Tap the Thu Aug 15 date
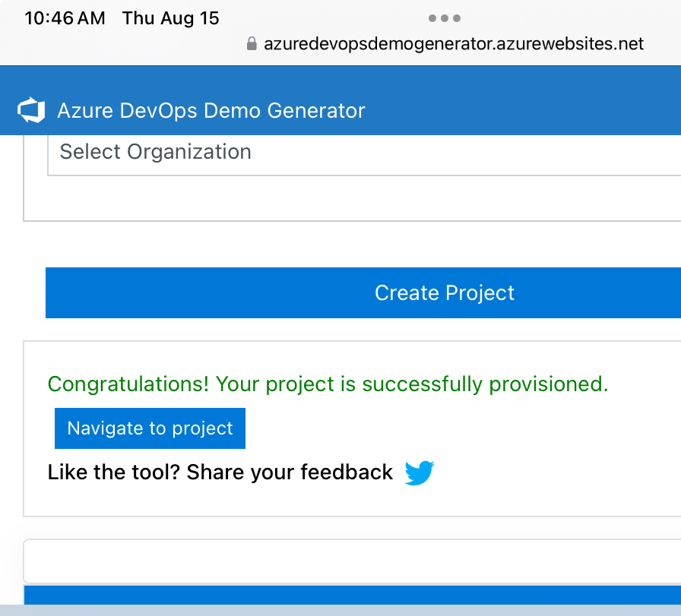Viewport: 681px width, 616px height. click(171, 18)
